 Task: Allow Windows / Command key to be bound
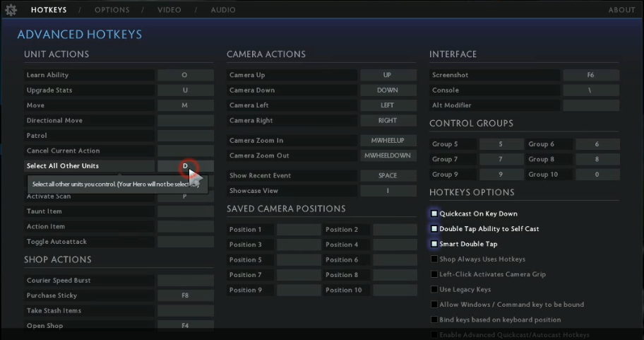pos(434,305)
